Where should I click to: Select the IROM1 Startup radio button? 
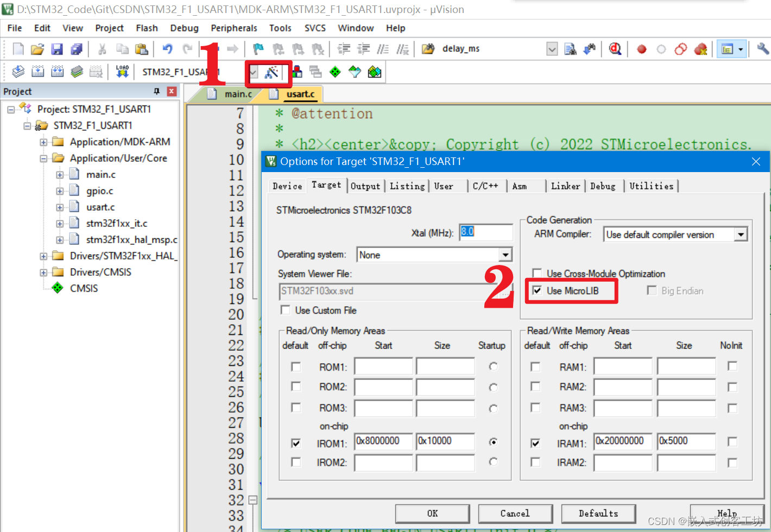point(493,442)
